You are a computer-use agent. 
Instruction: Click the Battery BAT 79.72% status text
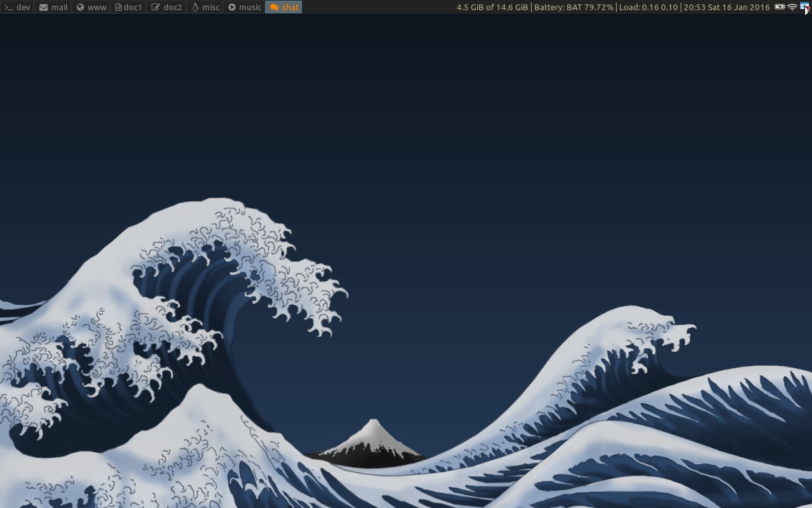[x=573, y=7]
